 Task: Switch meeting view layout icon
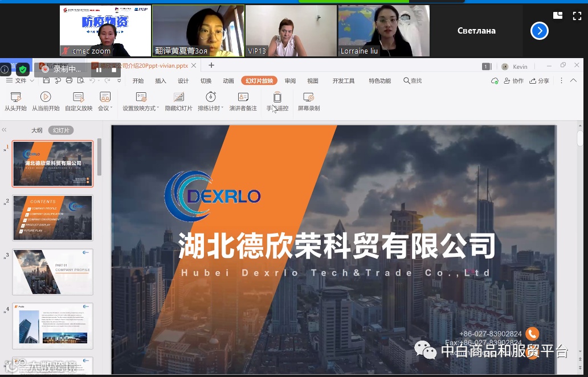tap(558, 15)
